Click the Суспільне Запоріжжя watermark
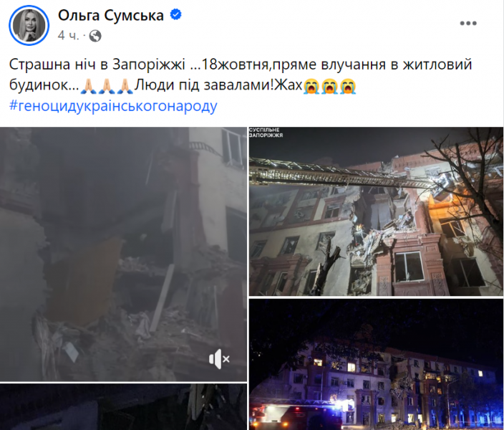 pos(266,133)
